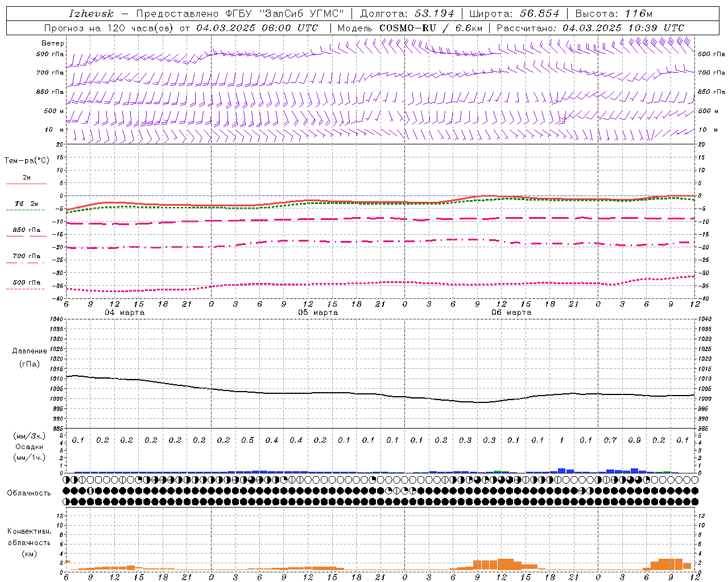Click the Ветер wind panel label
This screenshot has width=728, height=582.
[53, 43]
